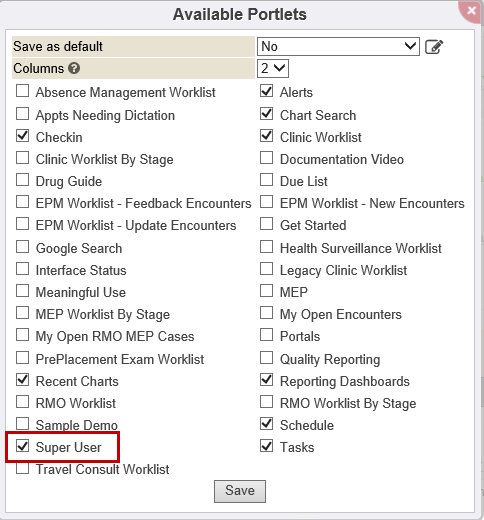Uncheck the Alerts checkbox
This screenshot has width=484, height=520.
(266, 91)
